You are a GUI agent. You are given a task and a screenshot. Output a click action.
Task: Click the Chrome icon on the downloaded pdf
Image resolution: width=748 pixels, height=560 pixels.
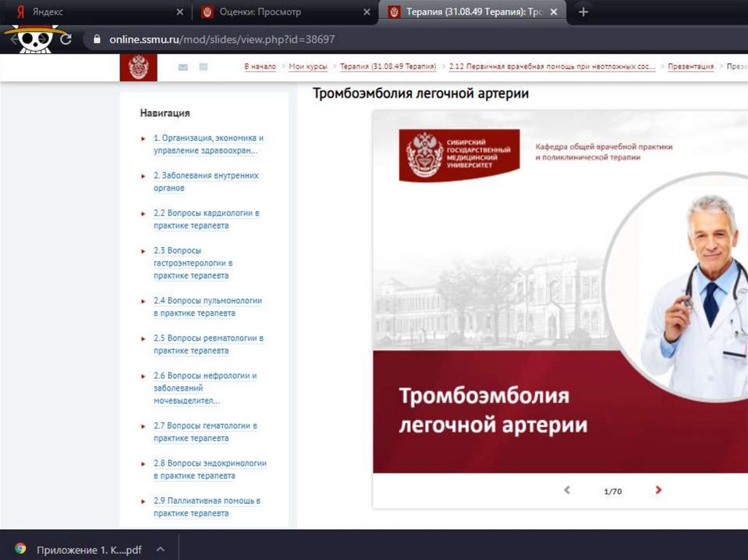(20, 548)
